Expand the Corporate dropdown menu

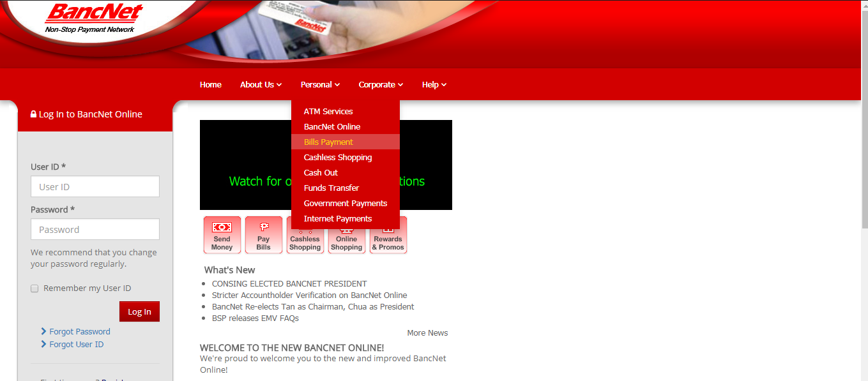pyautogui.click(x=381, y=84)
